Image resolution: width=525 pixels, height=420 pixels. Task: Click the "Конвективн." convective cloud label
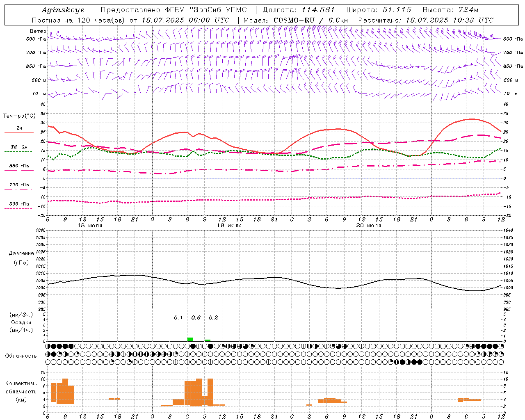pyautogui.click(x=21, y=383)
